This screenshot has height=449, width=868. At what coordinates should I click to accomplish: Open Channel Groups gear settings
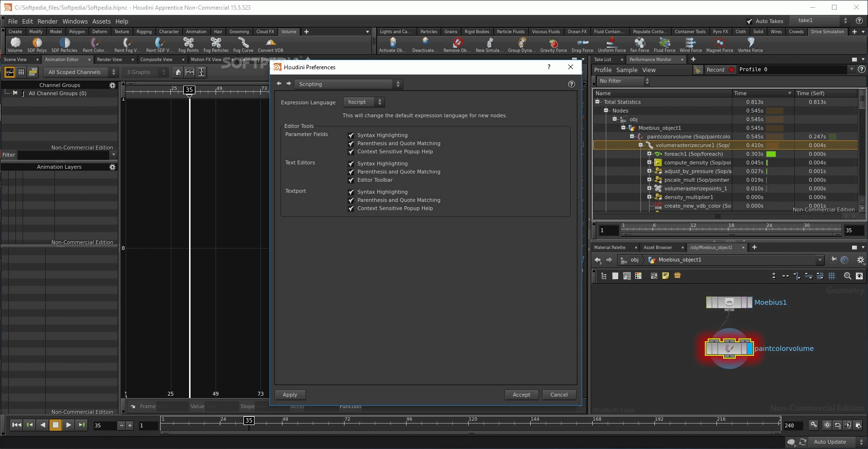(x=112, y=85)
